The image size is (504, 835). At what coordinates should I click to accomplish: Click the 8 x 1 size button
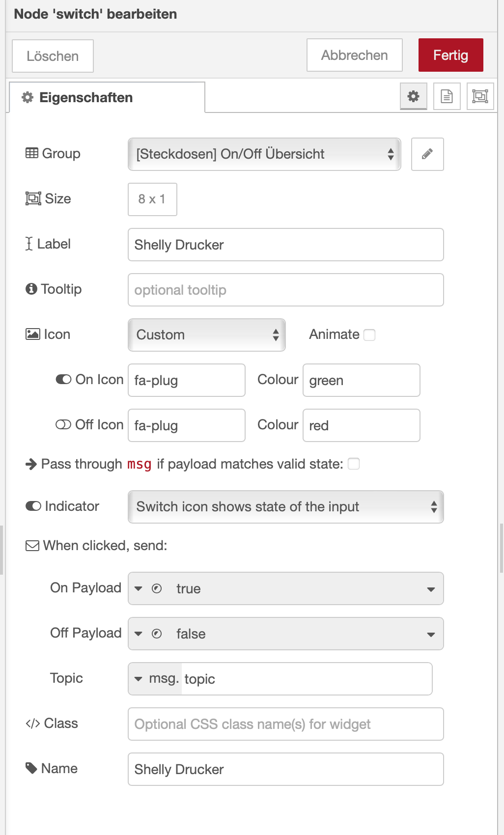pos(152,199)
